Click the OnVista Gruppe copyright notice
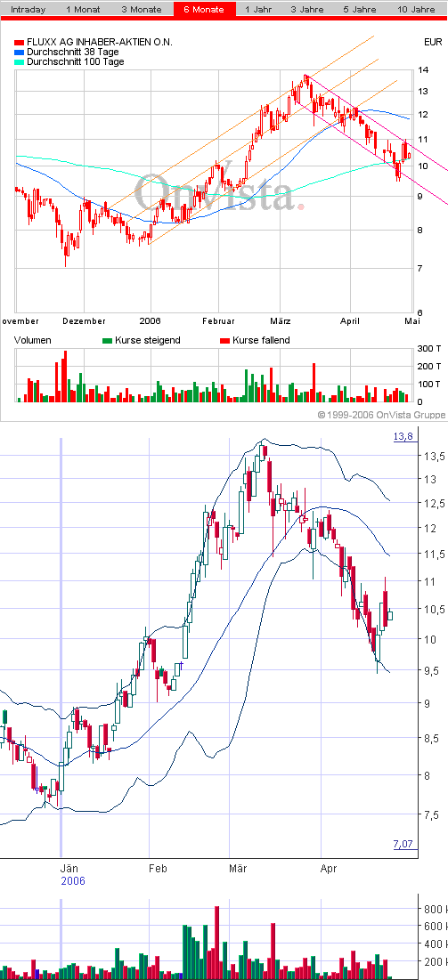This screenshot has width=448, height=980. pos(382,415)
